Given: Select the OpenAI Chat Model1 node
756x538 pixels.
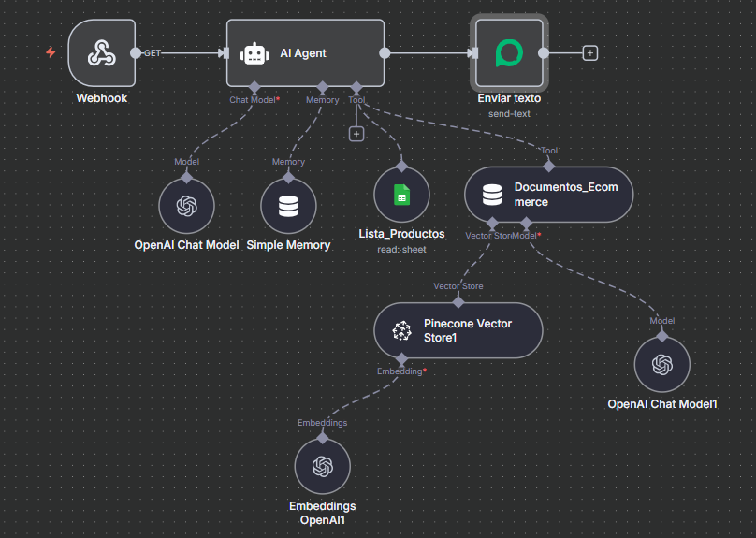Looking at the screenshot, I should (x=661, y=364).
